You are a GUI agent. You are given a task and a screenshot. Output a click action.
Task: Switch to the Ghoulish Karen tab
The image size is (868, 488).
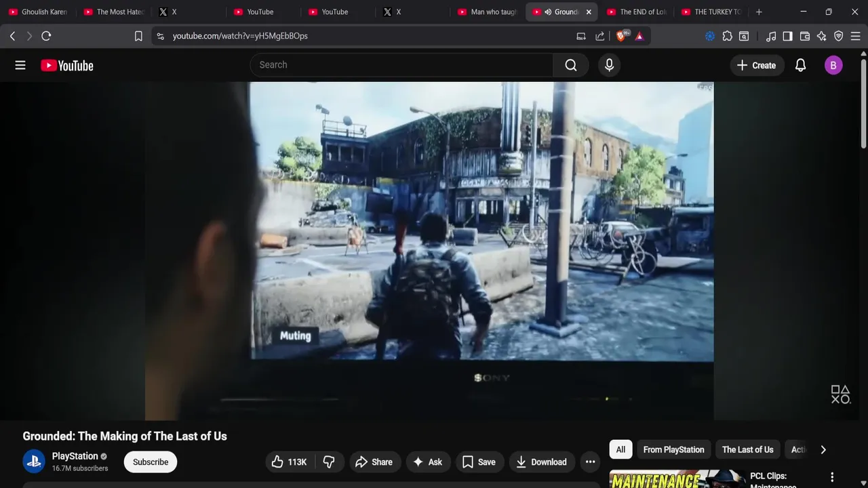[38, 12]
